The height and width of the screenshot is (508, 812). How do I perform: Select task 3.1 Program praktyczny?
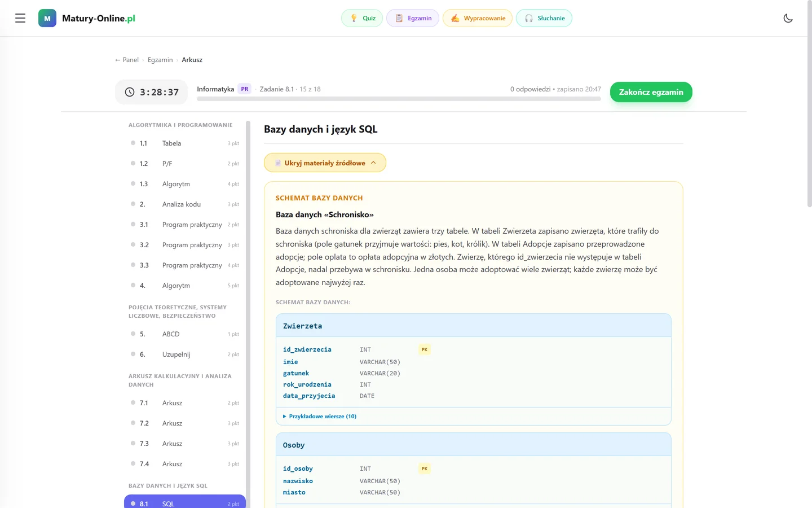point(185,225)
